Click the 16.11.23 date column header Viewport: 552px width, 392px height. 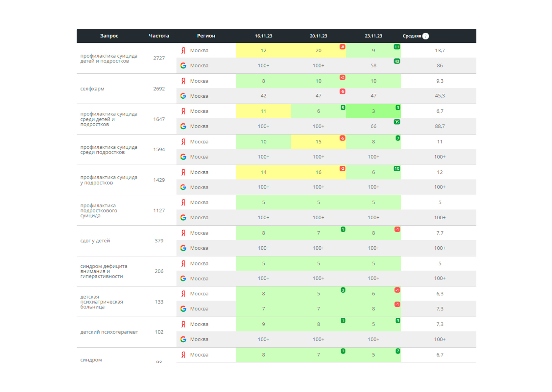click(x=263, y=36)
